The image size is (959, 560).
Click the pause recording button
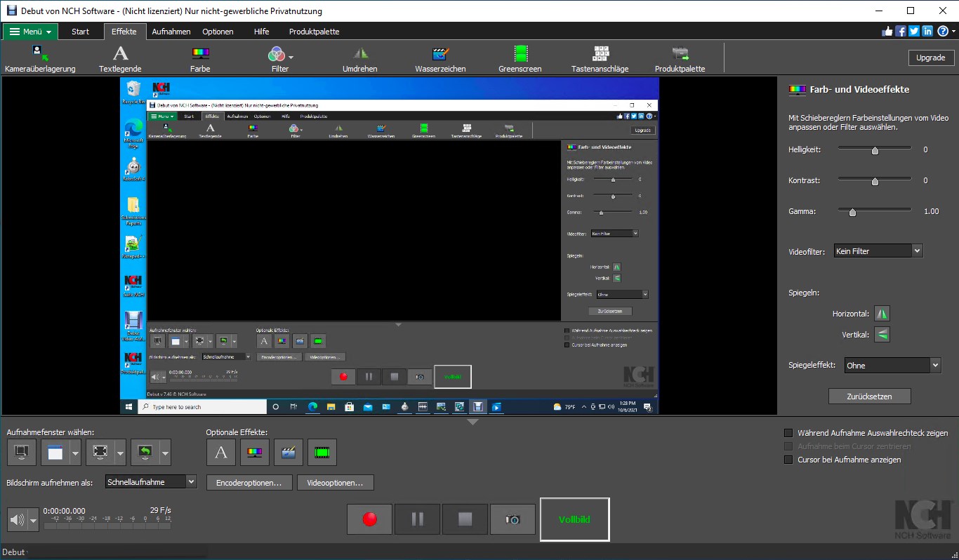[x=417, y=519]
